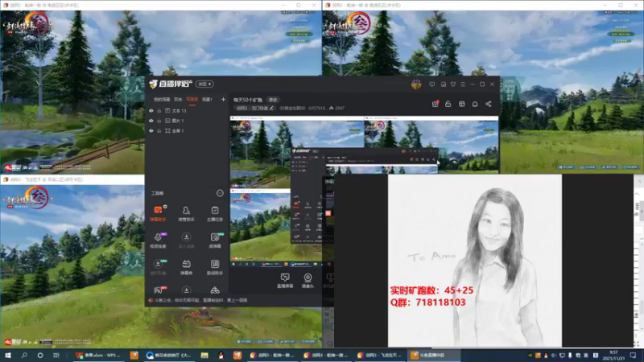Open the 主播任务 tool

215,213
